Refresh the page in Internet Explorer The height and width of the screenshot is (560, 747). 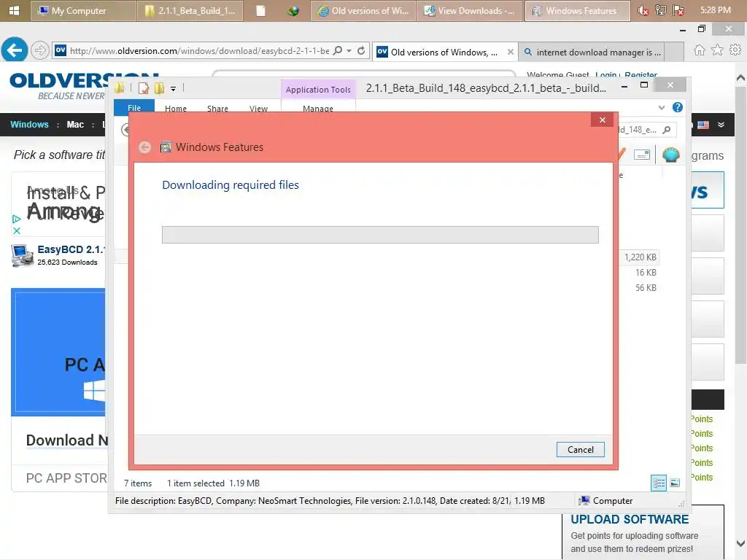(x=361, y=50)
